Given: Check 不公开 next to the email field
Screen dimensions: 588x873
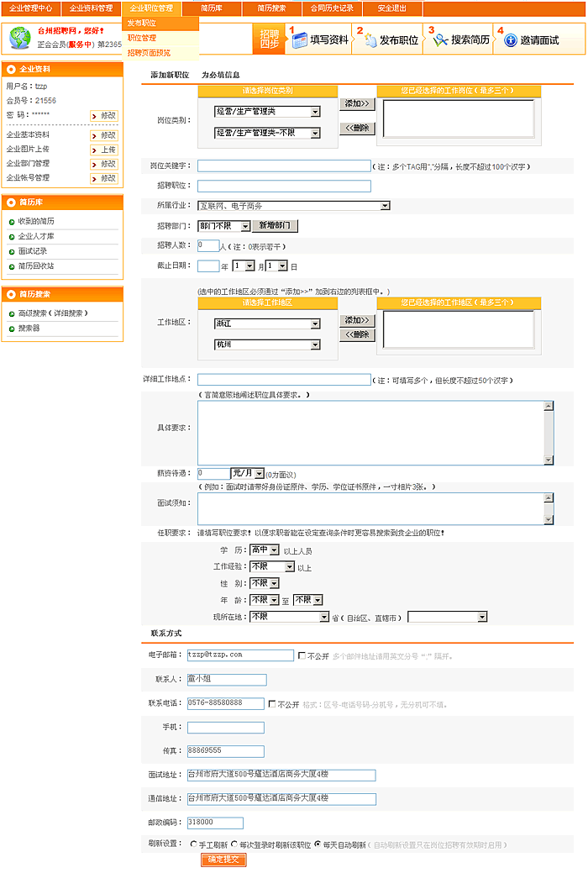Looking at the screenshot, I should click(302, 655).
